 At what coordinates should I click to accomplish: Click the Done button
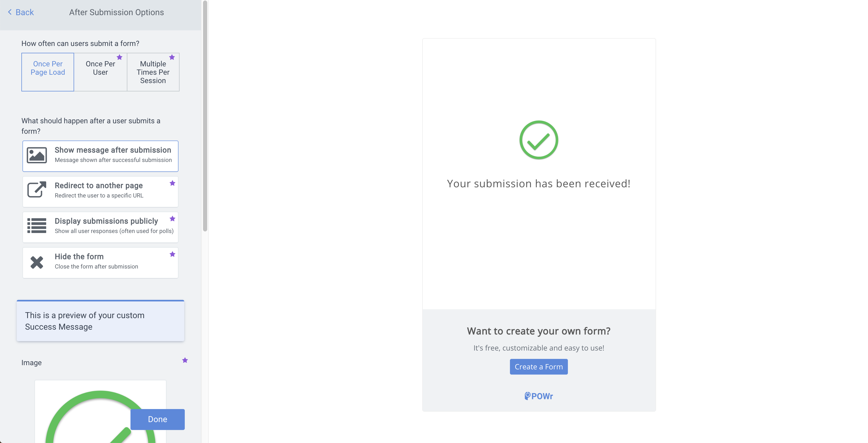158,419
